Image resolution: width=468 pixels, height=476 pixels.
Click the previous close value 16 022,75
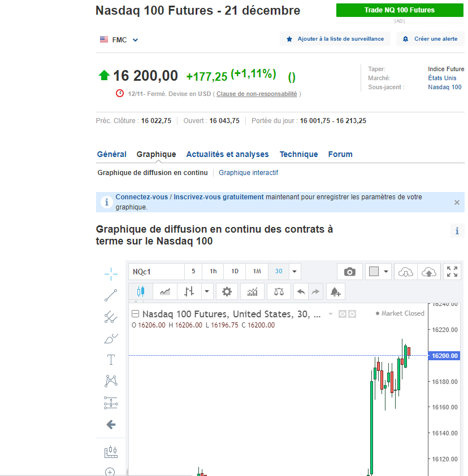[x=156, y=121]
